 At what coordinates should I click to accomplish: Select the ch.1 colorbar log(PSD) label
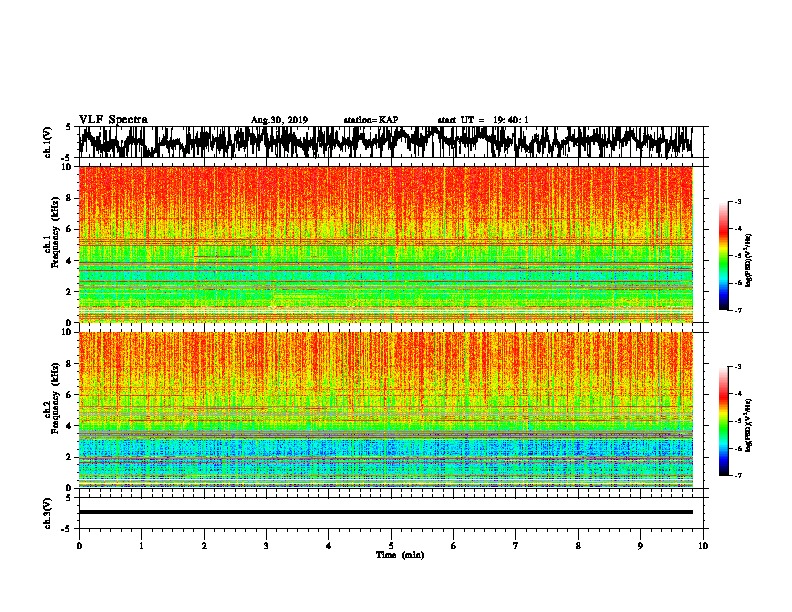click(748, 260)
